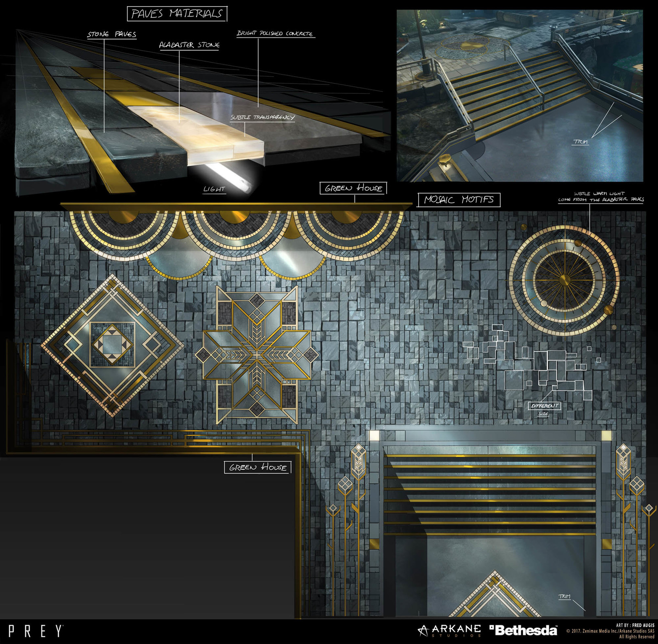Click the "© 2017. Zenimax Media Inc." copyright line
Image resolution: width=658 pixels, height=644 pixels.
[610, 631]
